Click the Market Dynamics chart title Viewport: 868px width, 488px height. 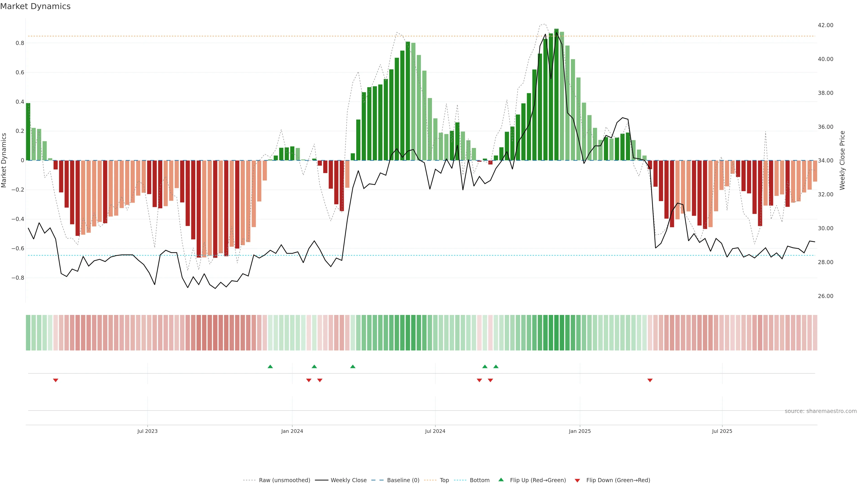pyautogui.click(x=35, y=6)
